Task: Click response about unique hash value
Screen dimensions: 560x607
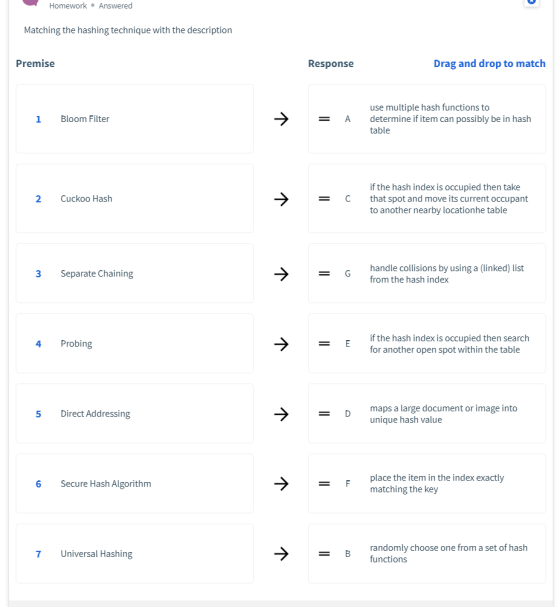Action: (x=444, y=414)
